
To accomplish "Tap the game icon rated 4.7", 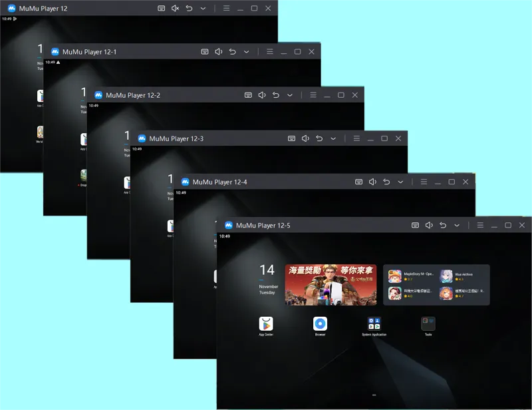I will point(446,294).
